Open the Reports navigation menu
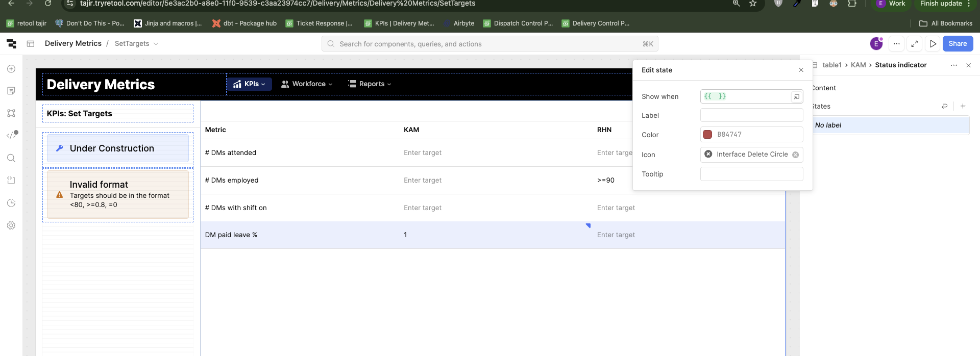The image size is (980, 356). pos(370,84)
